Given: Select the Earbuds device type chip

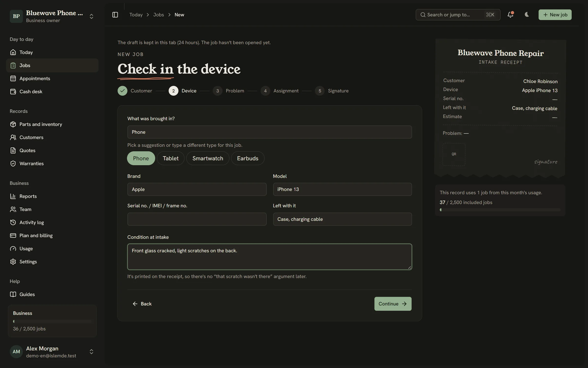Looking at the screenshot, I should coord(248,158).
